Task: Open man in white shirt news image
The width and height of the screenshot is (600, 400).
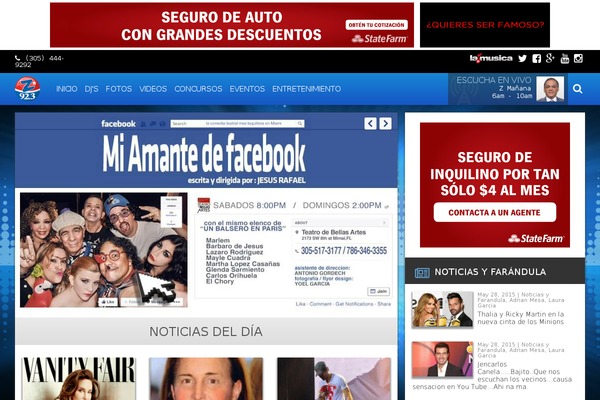Action: [334, 379]
